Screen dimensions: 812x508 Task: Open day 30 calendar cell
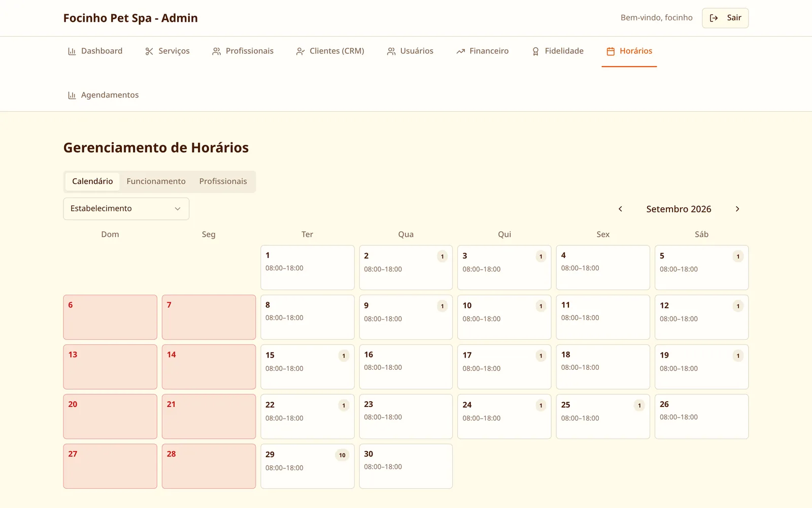406,466
